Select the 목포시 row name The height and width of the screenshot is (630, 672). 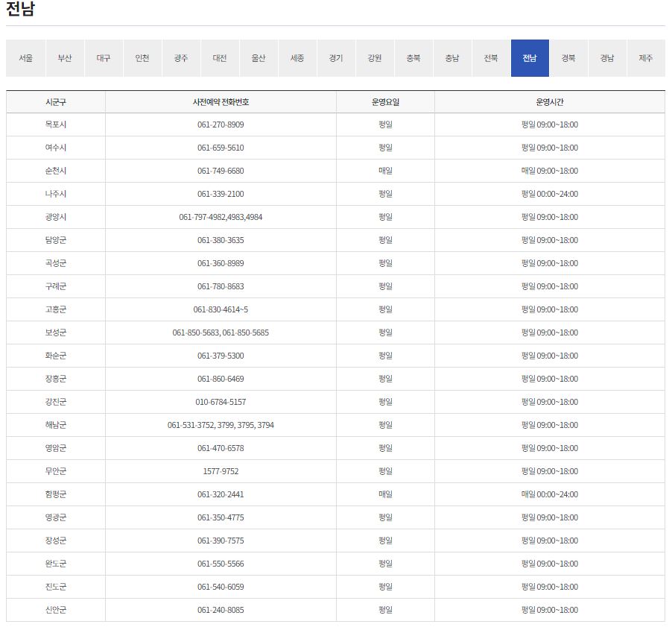(56, 125)
